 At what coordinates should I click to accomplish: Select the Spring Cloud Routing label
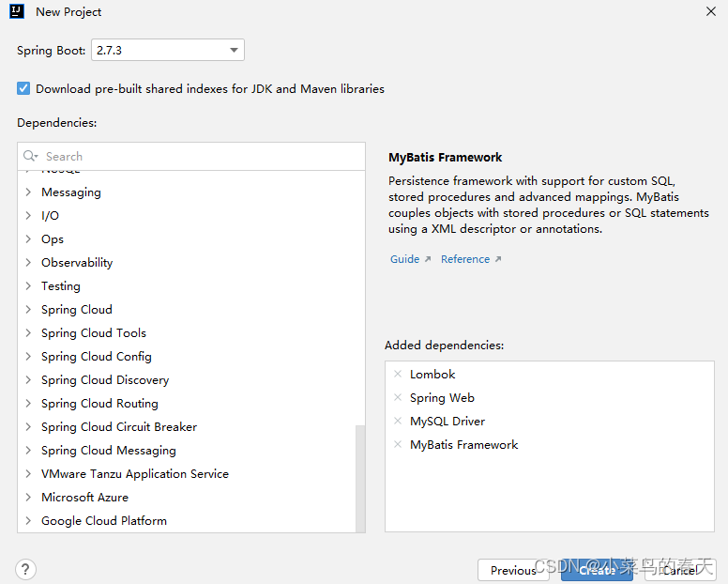(x=99, y=404)
